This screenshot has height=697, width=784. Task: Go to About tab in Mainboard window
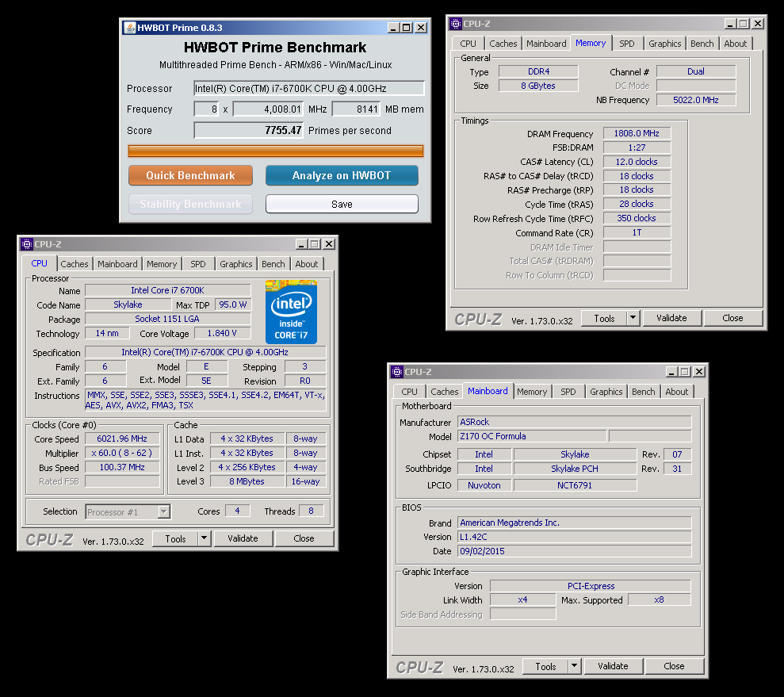coord(676,392)
